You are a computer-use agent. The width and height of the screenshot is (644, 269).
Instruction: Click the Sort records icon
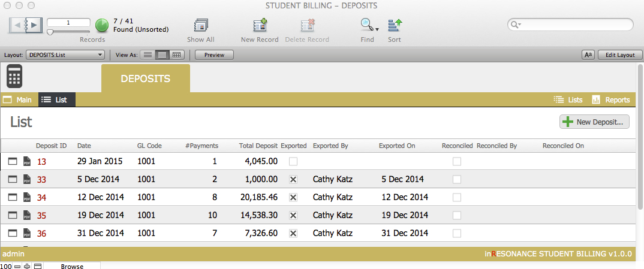click(394, 25)
